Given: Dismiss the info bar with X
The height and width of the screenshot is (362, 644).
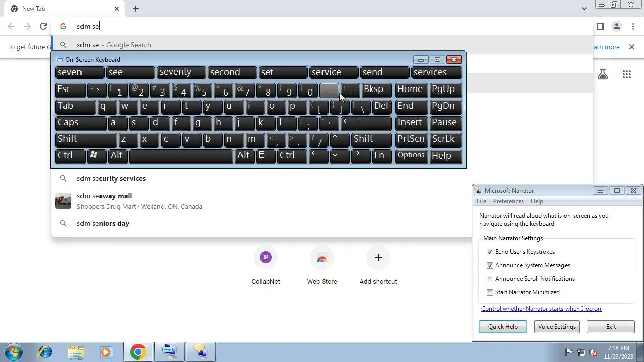Looking at the screenshot, I should coord(631,47).
